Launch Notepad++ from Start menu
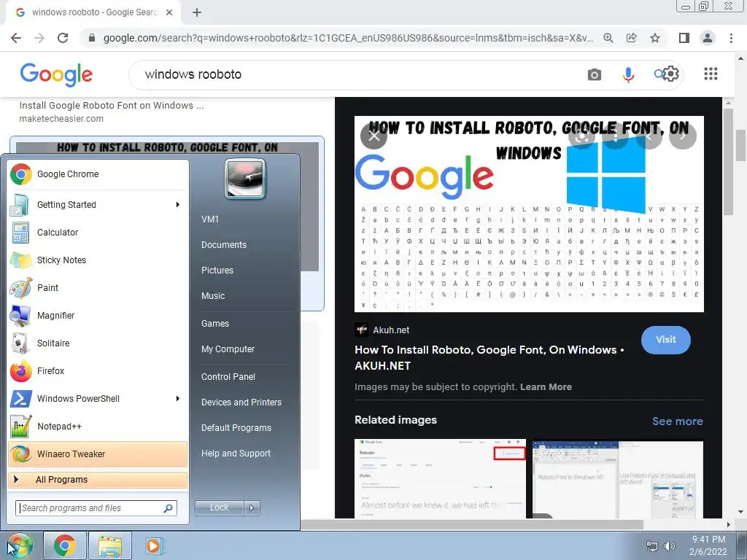 [x=98, y=426]
